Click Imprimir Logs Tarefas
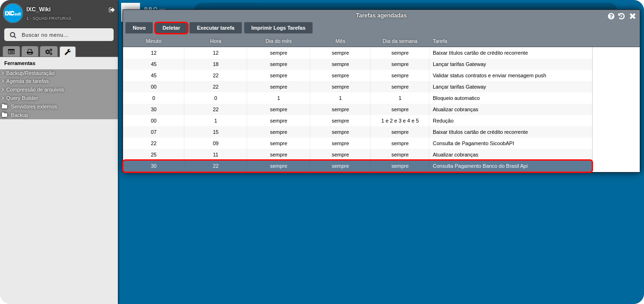 [278, 28]
